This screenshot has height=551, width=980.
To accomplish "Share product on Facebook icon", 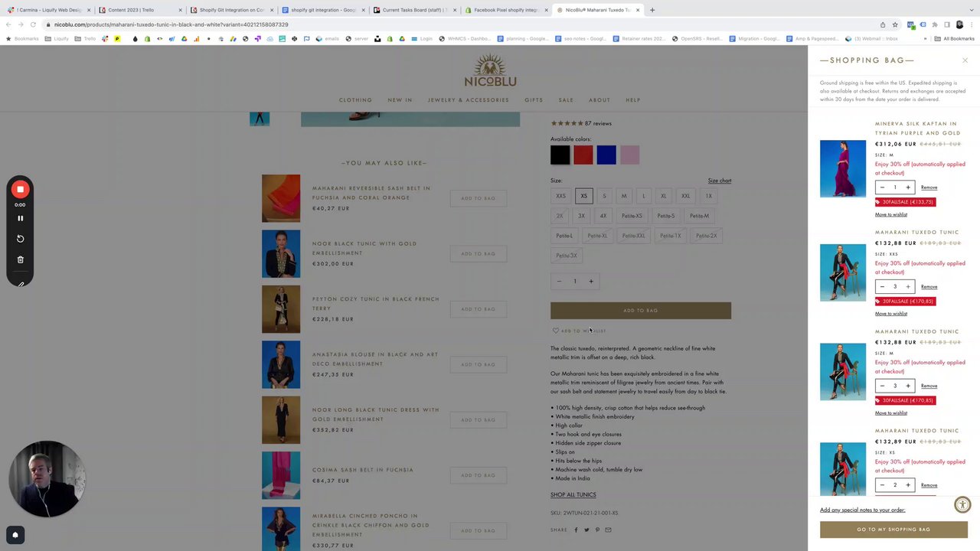I will pyautogui.click(x=577, y=530).
